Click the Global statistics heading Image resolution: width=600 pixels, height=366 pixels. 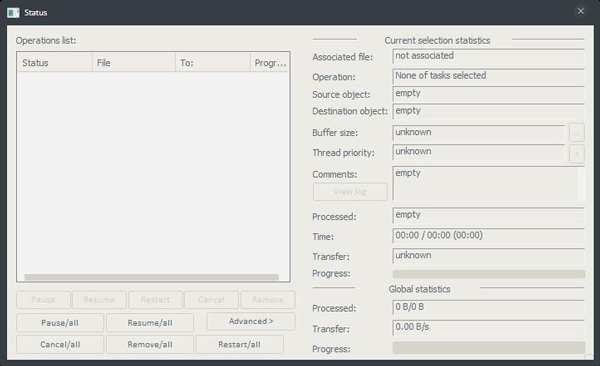tap(419, 289)
